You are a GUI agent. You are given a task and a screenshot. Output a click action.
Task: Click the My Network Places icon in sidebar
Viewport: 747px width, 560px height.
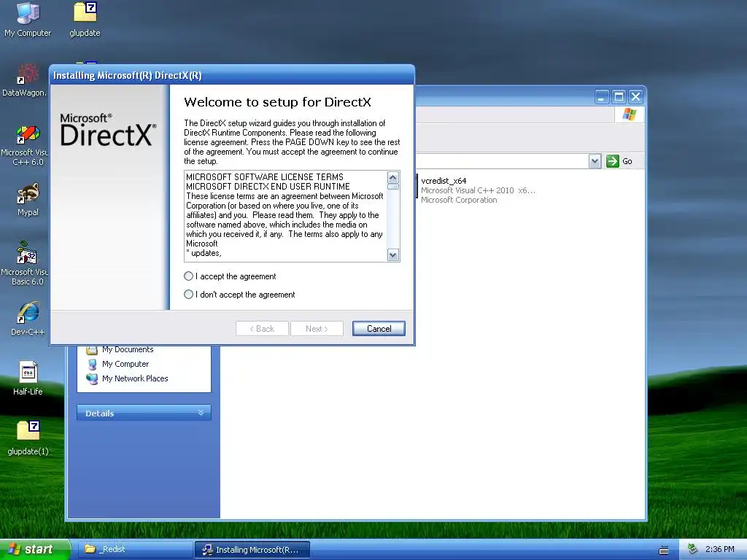(92, 378)
